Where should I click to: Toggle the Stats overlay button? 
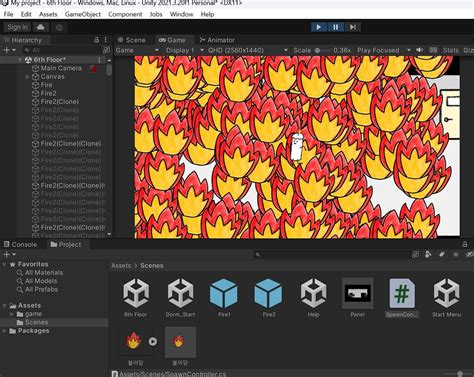pyautogui.click(x=451, y=50)
